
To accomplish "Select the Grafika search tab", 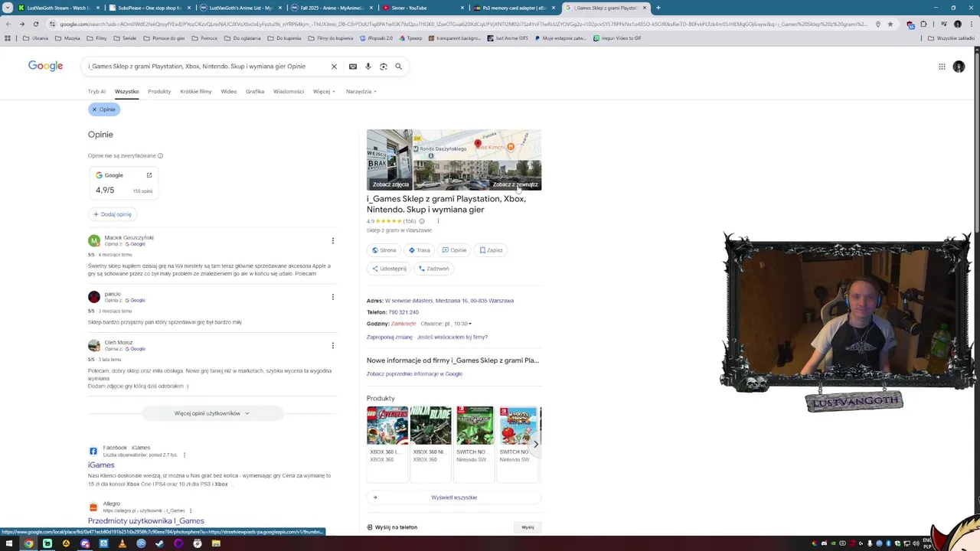I will (255, 92).
